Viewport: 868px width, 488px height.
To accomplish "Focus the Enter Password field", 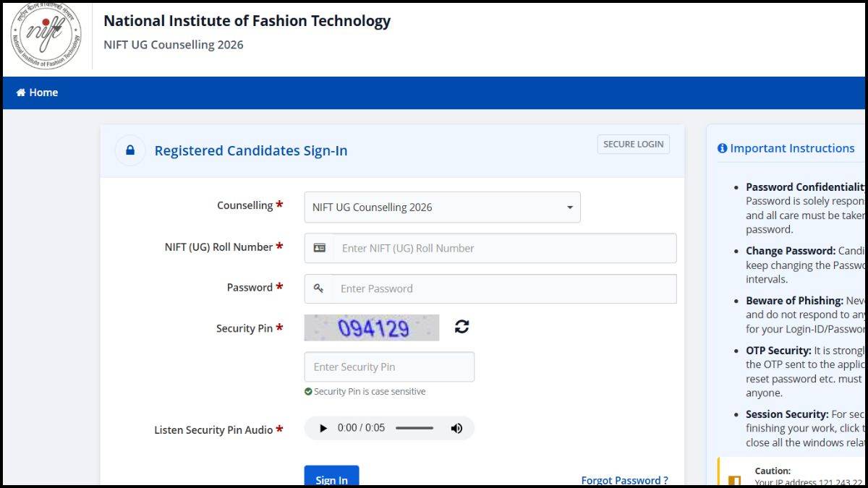I will click(490, 288).
